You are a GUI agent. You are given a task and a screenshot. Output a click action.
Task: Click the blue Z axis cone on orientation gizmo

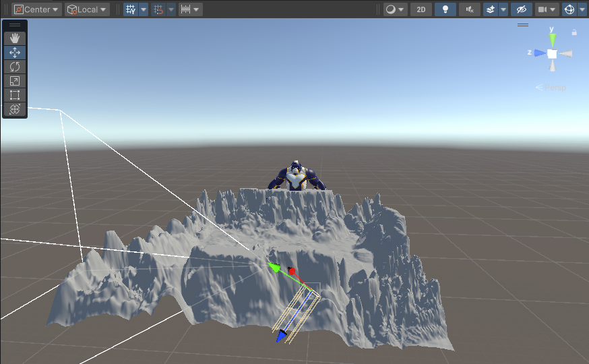[x=540, y=53]
